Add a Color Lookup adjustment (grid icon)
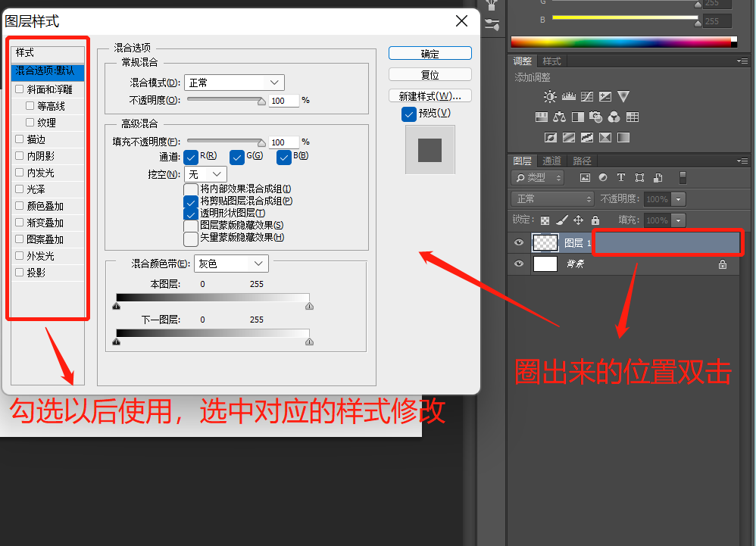This screenshot has height=546, width=756. [x=632, y=117]
